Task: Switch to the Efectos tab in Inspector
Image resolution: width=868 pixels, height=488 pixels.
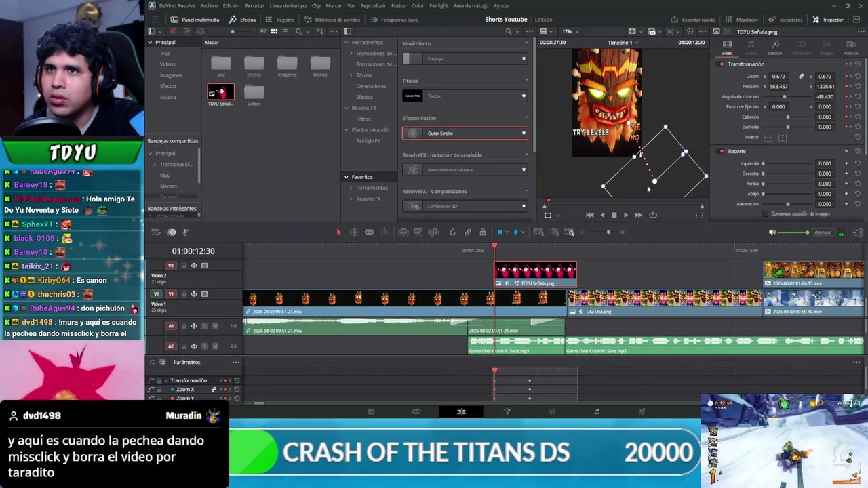Action: (775, 47)
